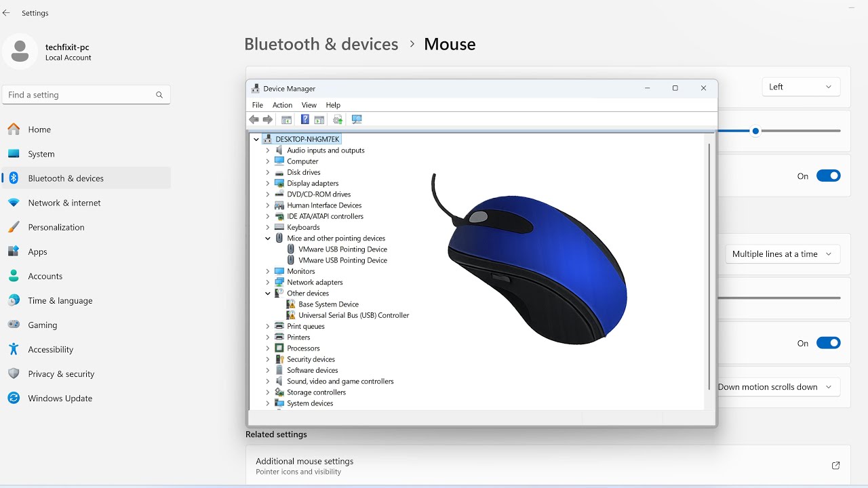This screenshot has height=488, width=868.
Task: Click the Forward arrow in Device Manager toolbar
Action: point(268,119)
